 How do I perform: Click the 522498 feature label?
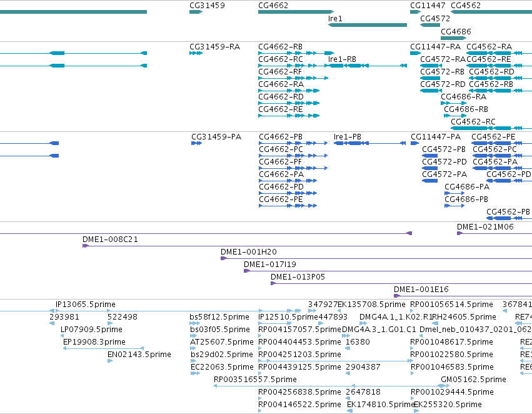122,317
